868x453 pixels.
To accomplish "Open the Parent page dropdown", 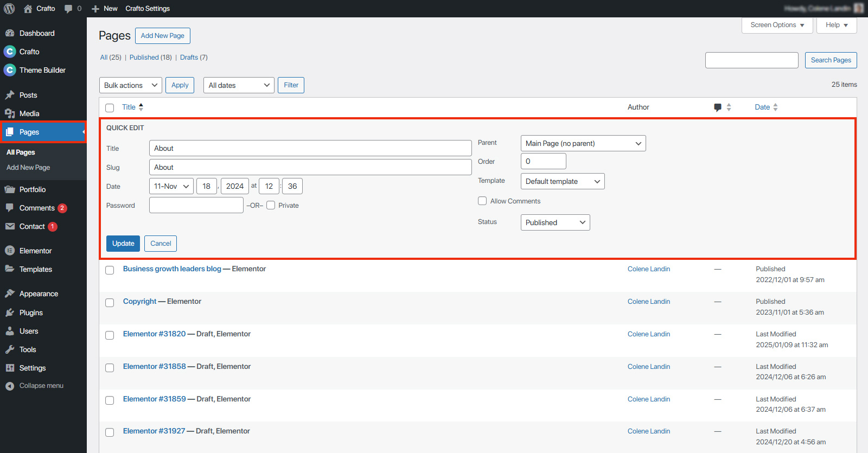I will tap(583, 143).
